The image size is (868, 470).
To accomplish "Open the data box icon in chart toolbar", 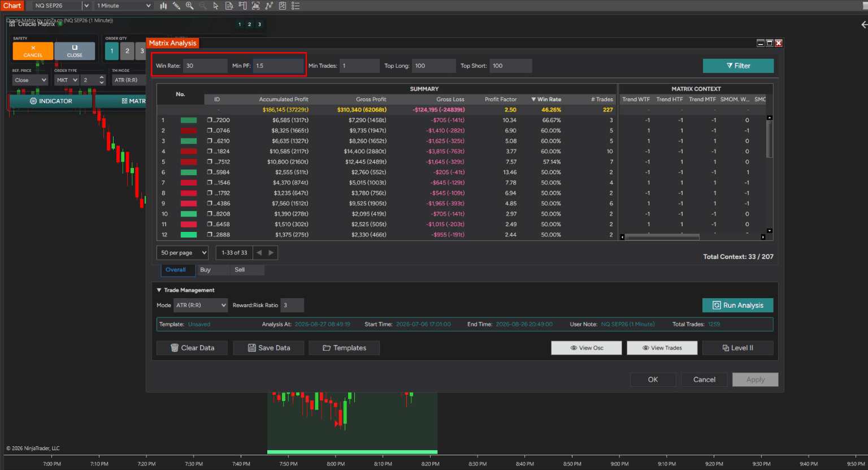I will coord(229,6).
